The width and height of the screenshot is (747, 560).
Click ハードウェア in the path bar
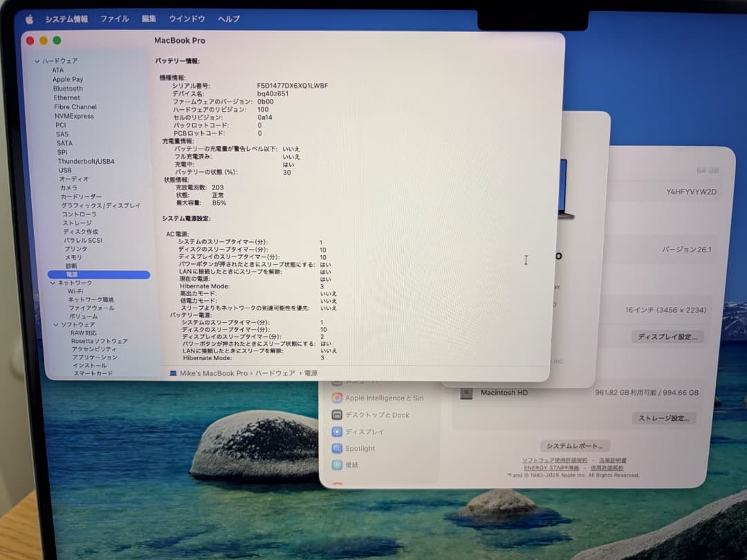275,373
